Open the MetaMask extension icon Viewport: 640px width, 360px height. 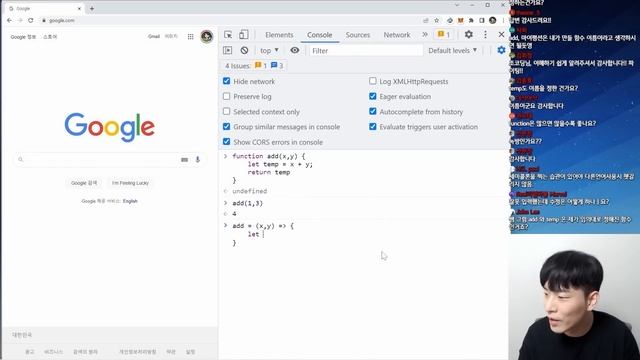(x=460, y=20)
